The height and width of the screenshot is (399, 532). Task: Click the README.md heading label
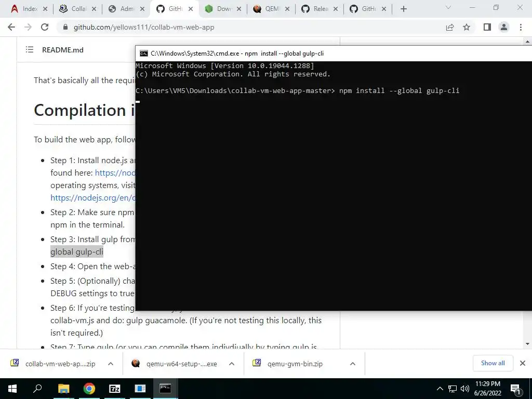[63, 50]
